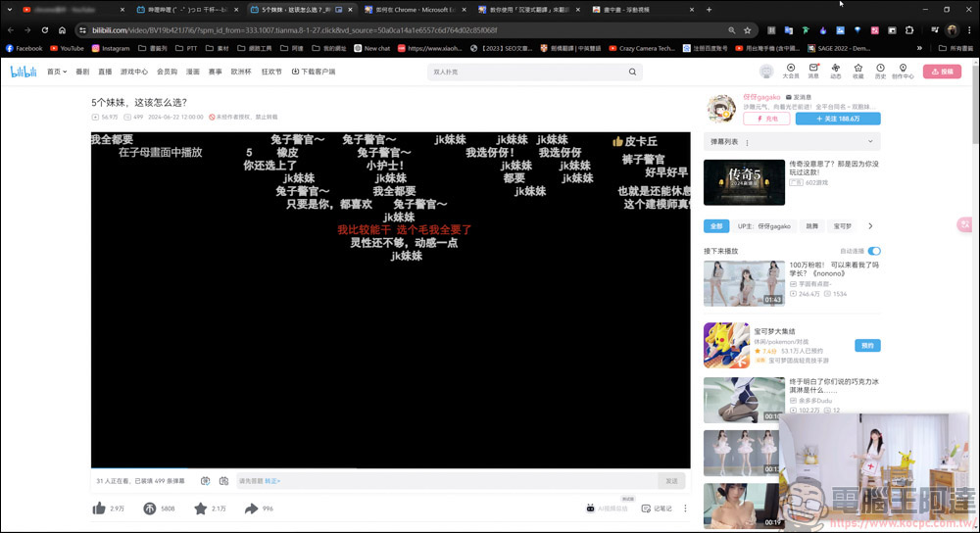This screenshot has height=533, width=980.
Task: Like the video with thumbs-up icon
Action: point(99,509)
